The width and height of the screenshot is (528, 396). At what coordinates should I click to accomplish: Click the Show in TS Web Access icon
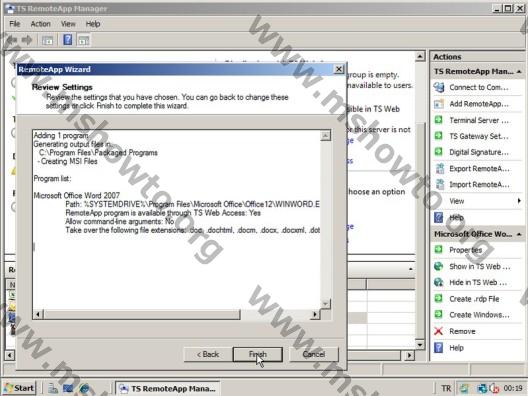tap(438, 266)
